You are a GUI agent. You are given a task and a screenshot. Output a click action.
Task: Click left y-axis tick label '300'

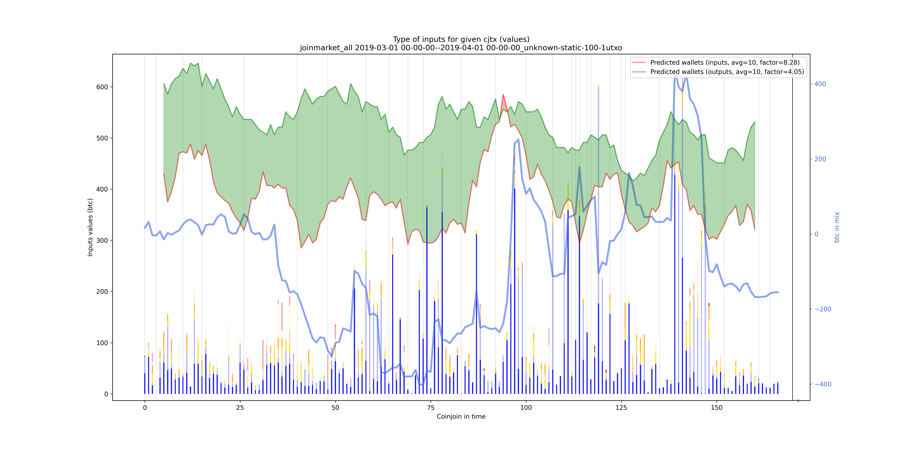(x=100, y=240)
